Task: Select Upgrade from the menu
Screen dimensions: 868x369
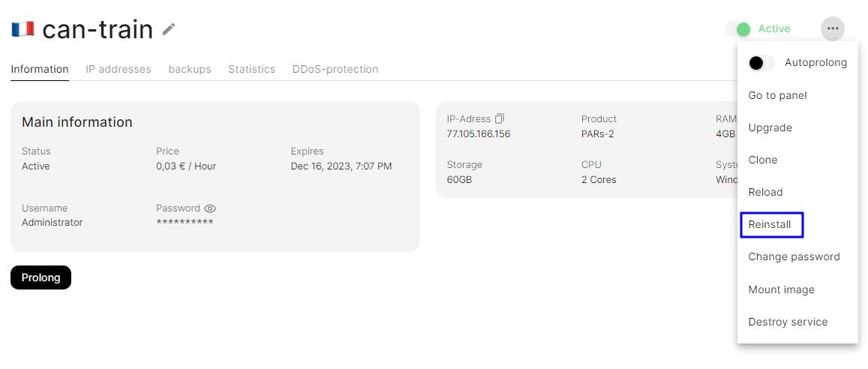Action: tap(770, 127)
